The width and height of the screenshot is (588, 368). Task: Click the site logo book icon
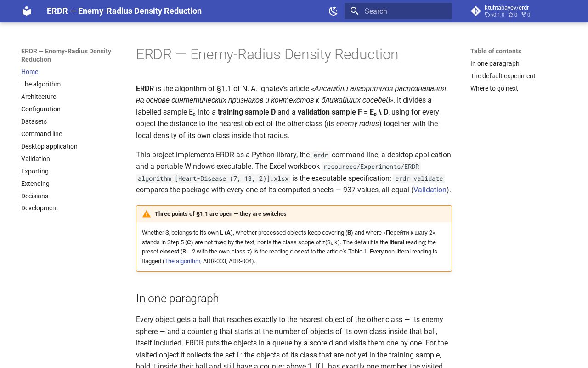27,11
